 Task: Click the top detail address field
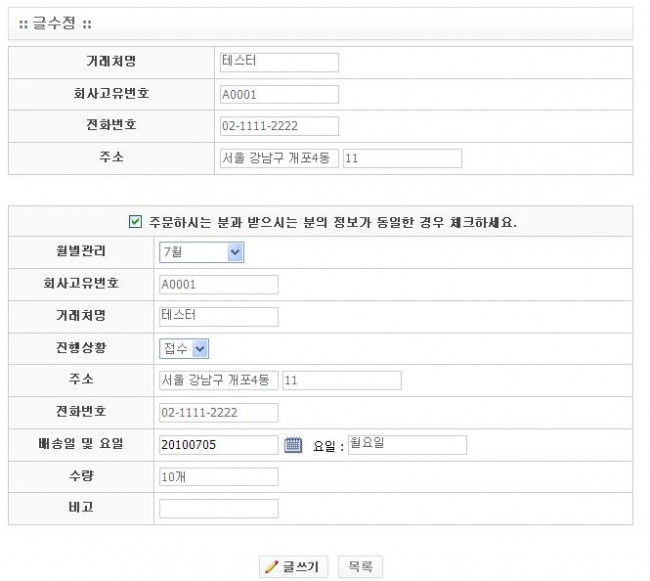click(402, 159)
